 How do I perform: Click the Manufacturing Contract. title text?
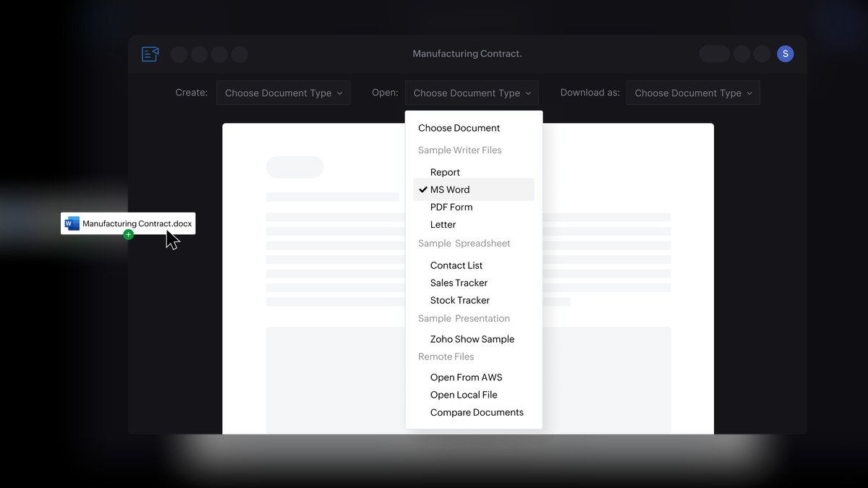pos(467,53)
